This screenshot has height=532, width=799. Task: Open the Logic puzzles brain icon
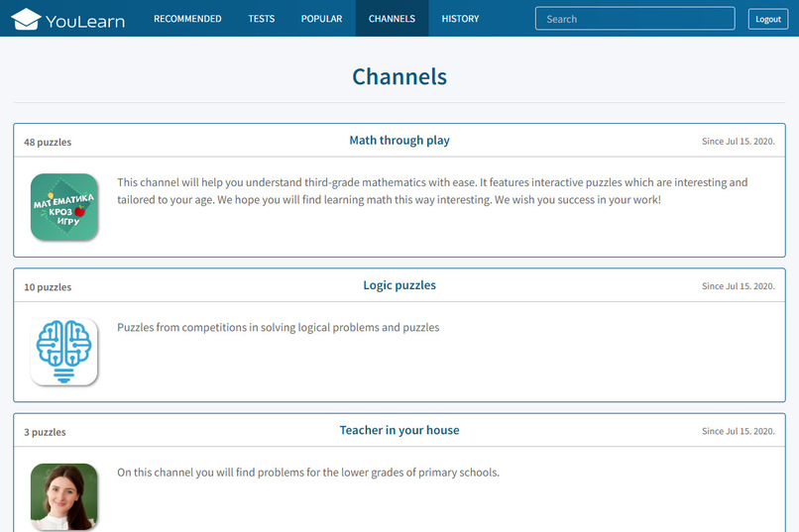click(x=64, y=352)
